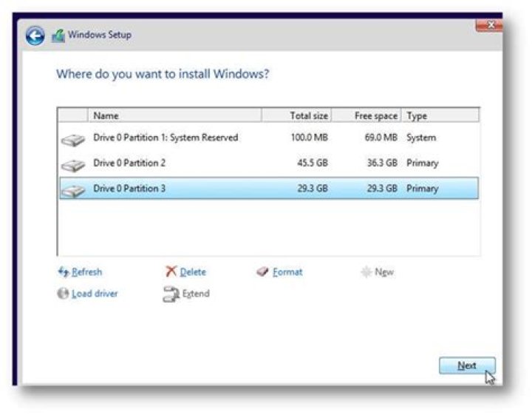Click the Windows Setup title icon
The height and width of the screenshot is (415, 532).
(58, 36)
